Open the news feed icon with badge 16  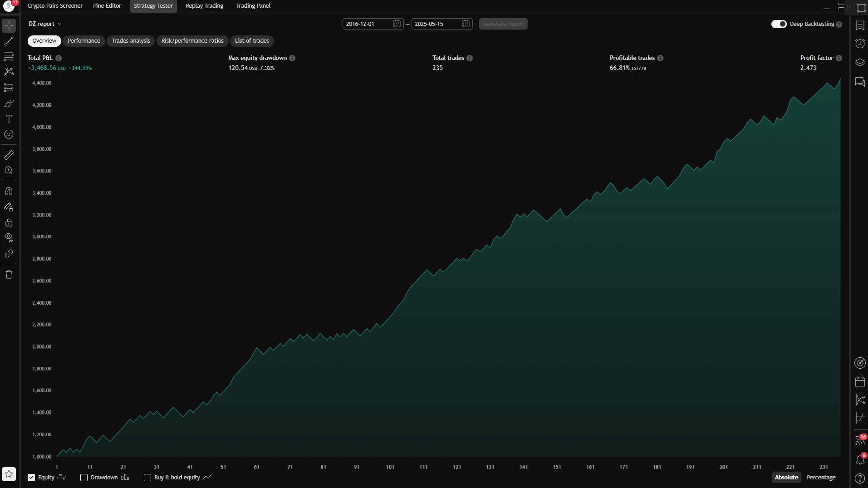[860, 440]
